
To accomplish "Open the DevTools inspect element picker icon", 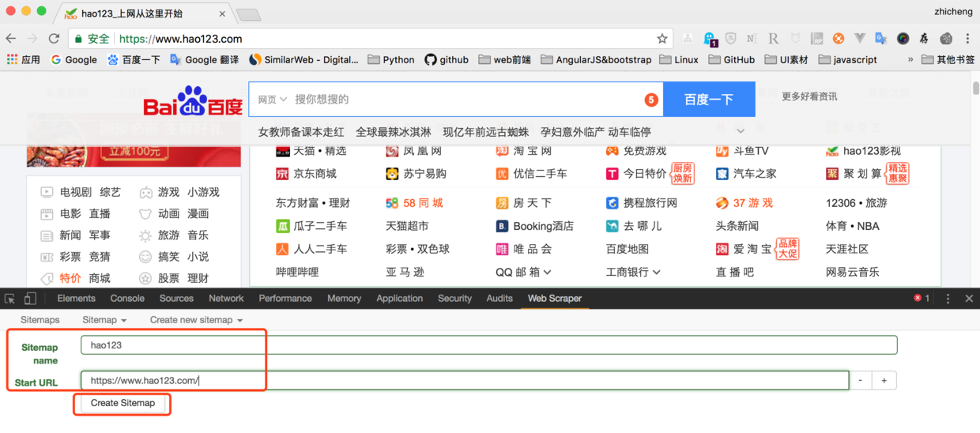I will tap(10, 299).
